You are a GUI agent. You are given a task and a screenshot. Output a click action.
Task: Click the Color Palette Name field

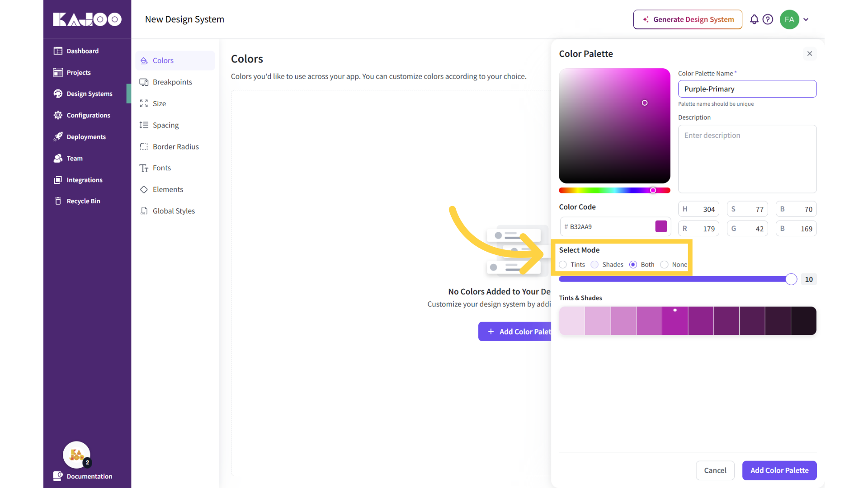(x=747, y=89)
